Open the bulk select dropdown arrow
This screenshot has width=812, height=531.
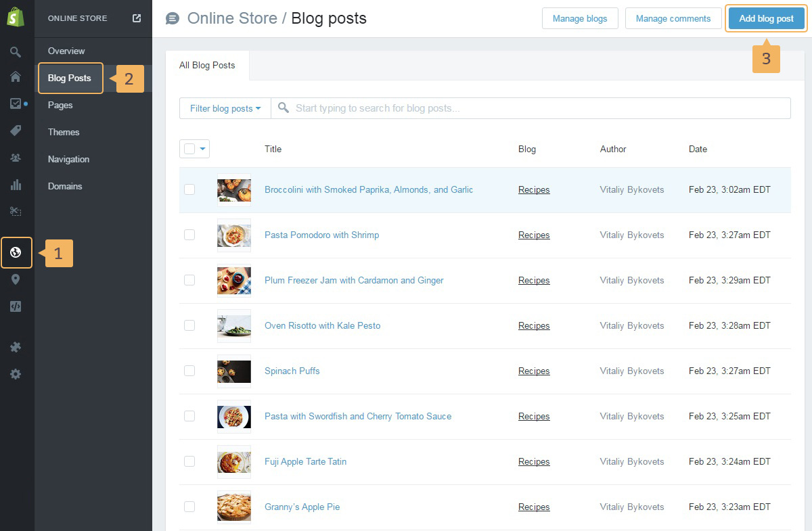point(202,149)
